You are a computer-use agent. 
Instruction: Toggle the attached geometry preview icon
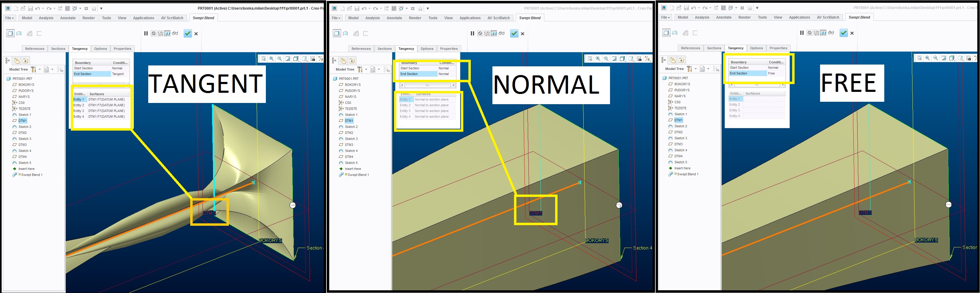[x=161, y=34]
